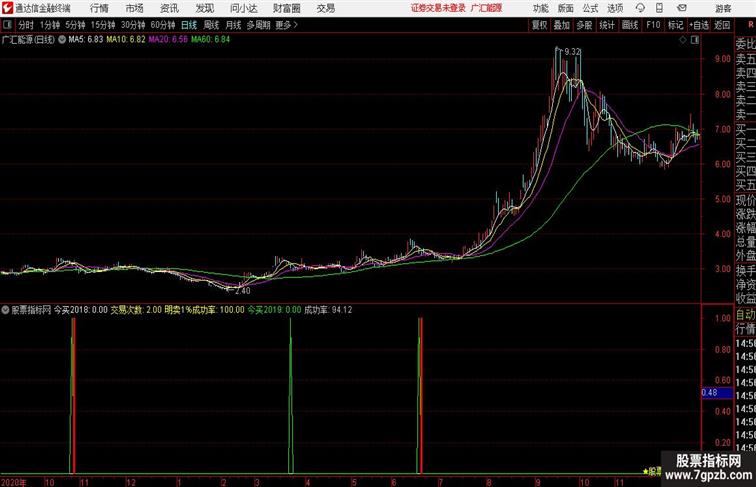Viewport: 756px width, 487px height.
Task: Expand the 更多 more periods list
Action: [286, 25]
